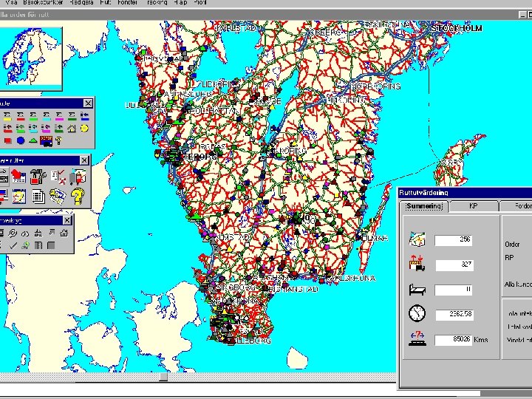532x399 pixels.
Task: Click the binoculars find tool icon
Action: (25, 233)
